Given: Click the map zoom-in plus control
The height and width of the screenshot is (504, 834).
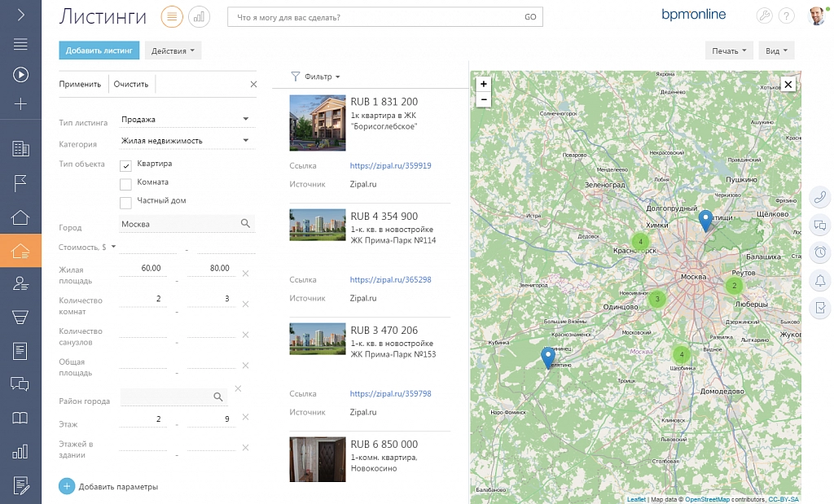Looking at the screenshot, I should point(484,84).
